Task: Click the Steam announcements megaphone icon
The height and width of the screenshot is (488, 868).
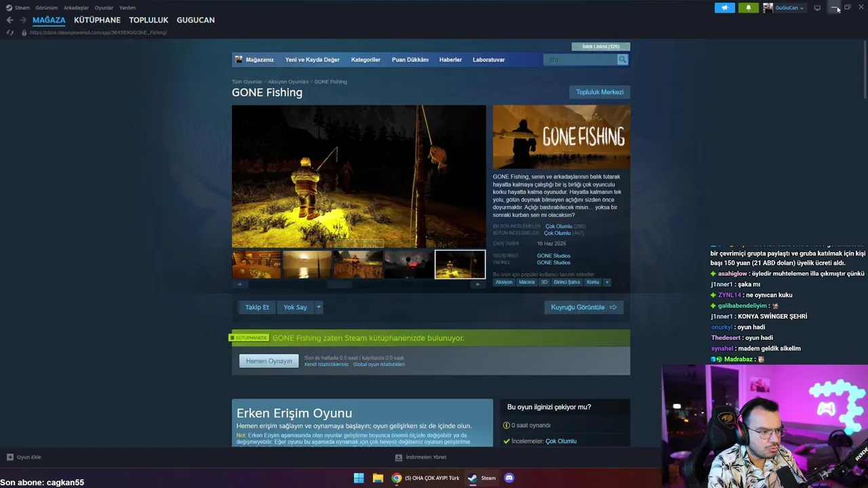Action: point(725,7)
